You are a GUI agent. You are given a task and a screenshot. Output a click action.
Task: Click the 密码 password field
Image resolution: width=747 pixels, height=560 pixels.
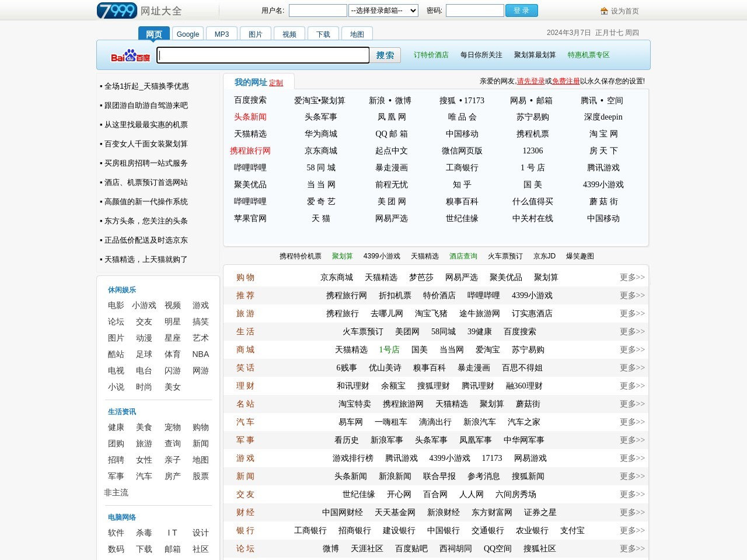(x=474, y=10)
